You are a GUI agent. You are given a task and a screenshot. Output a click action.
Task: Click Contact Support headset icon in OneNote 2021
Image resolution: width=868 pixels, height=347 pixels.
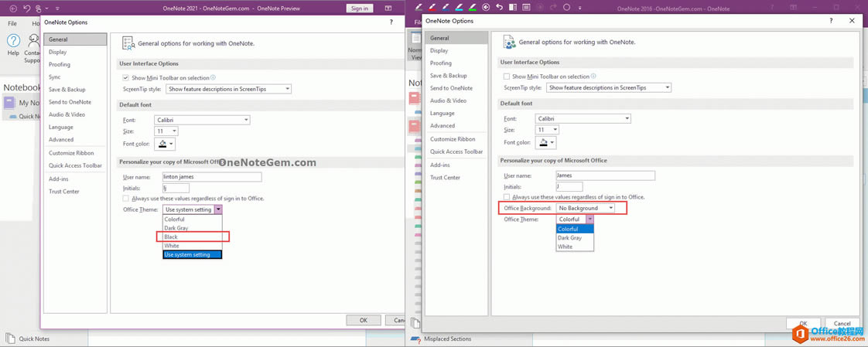click(34, 40)
